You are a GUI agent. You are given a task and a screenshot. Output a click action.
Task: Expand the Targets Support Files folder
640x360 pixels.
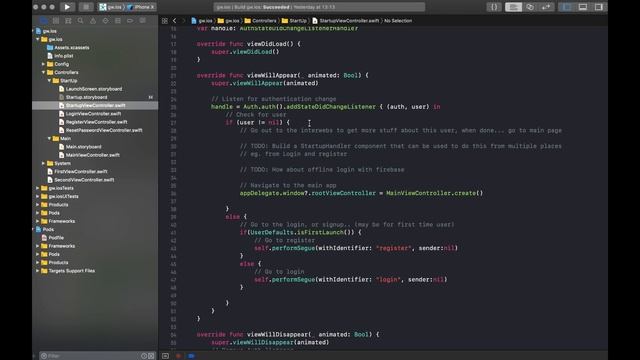coord(38,271)
